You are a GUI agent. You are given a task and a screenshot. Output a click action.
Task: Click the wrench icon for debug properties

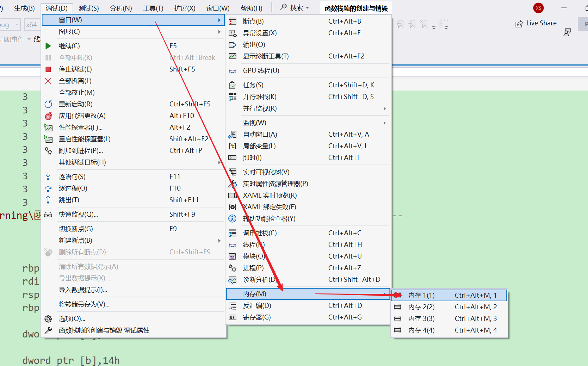coord(48,330)
